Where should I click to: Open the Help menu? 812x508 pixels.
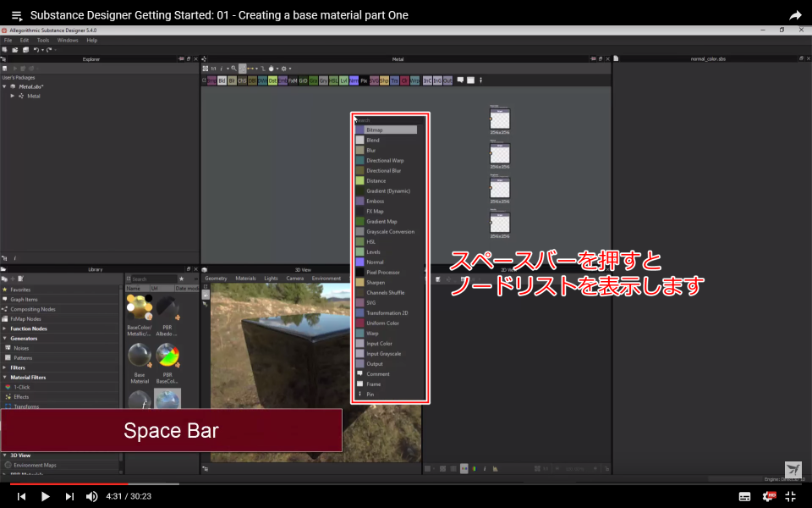point(91,40)
